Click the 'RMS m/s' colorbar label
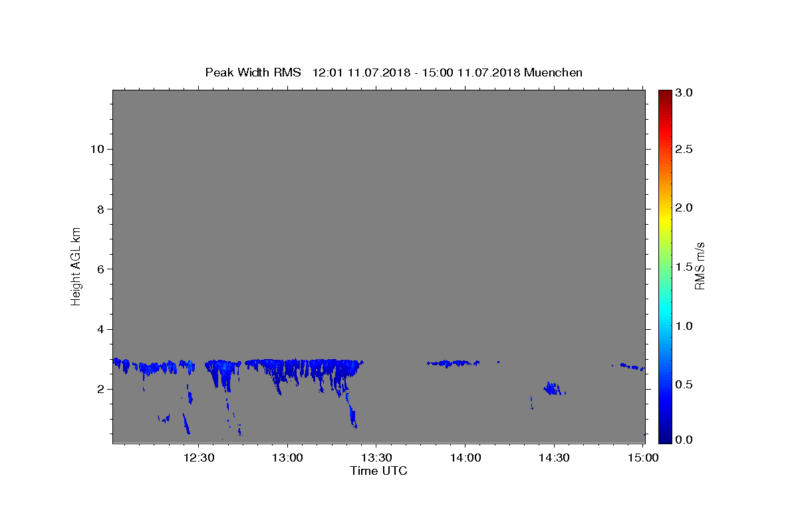Image resolution: width=798 pixels, height=532 pixels. [699, 266]
